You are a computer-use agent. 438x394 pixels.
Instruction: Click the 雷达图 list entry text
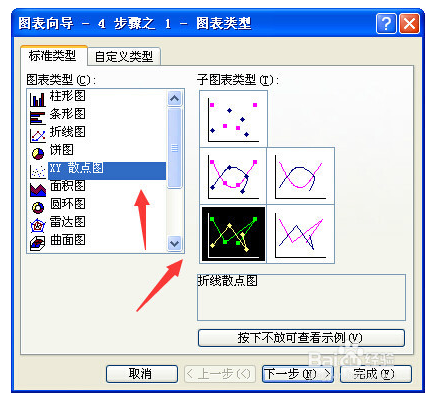pos(68,222)
